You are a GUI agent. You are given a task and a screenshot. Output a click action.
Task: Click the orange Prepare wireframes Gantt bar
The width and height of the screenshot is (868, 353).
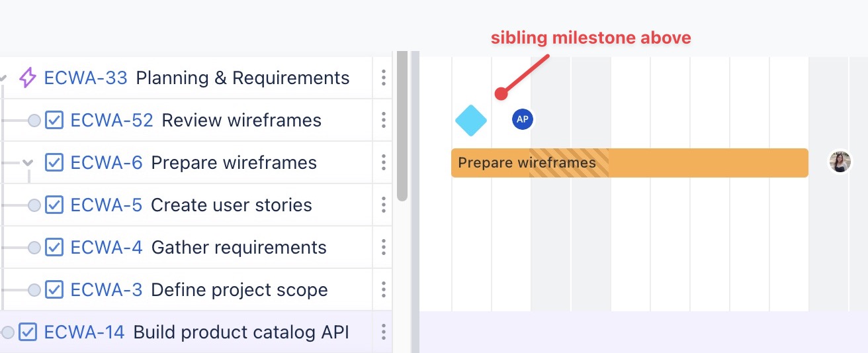[695, 163]
